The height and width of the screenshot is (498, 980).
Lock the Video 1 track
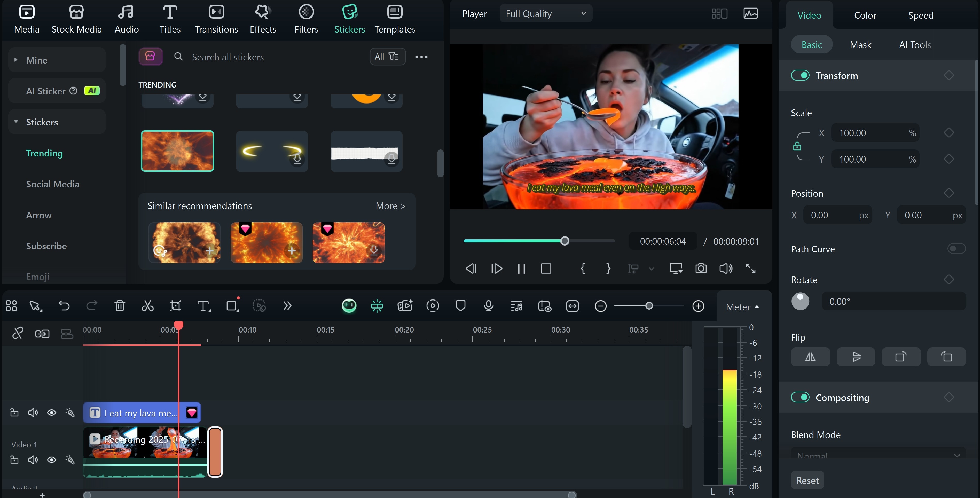pos(14,460)
